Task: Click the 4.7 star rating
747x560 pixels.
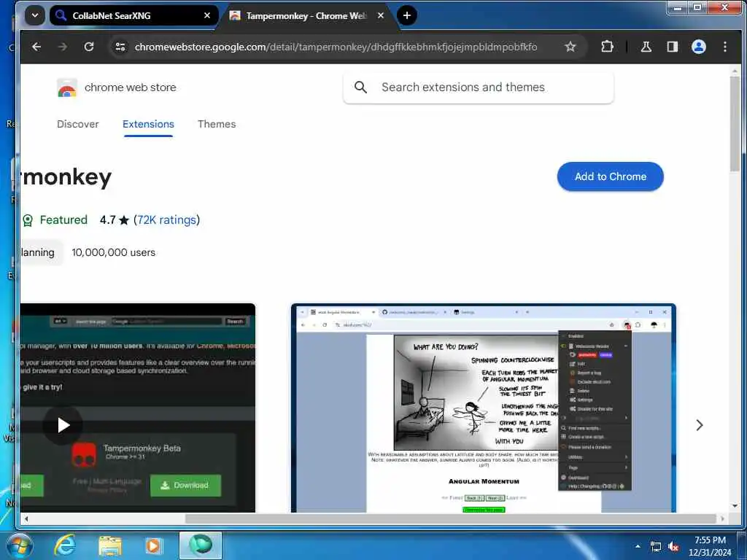Action: point(115,220)
